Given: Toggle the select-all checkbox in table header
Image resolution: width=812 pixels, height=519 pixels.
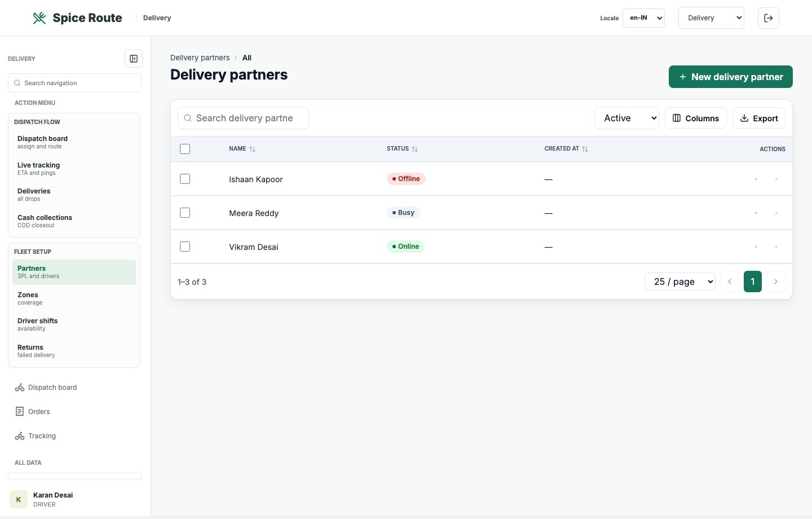Looking at the screenshot, I should (x=185, y=149).
